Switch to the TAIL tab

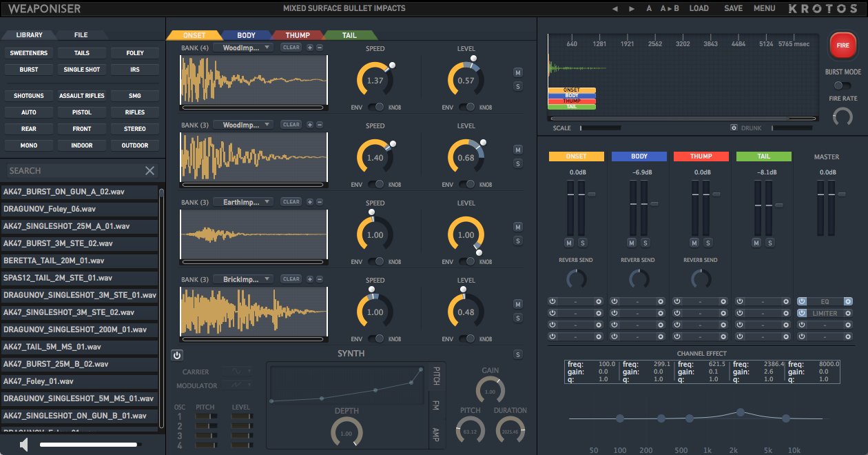[x=349, y=35]
